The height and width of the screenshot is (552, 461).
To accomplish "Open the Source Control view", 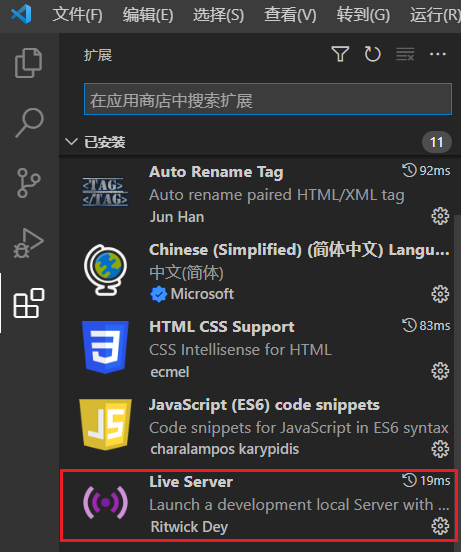I will pyautogui.click(x=29, y=183).
